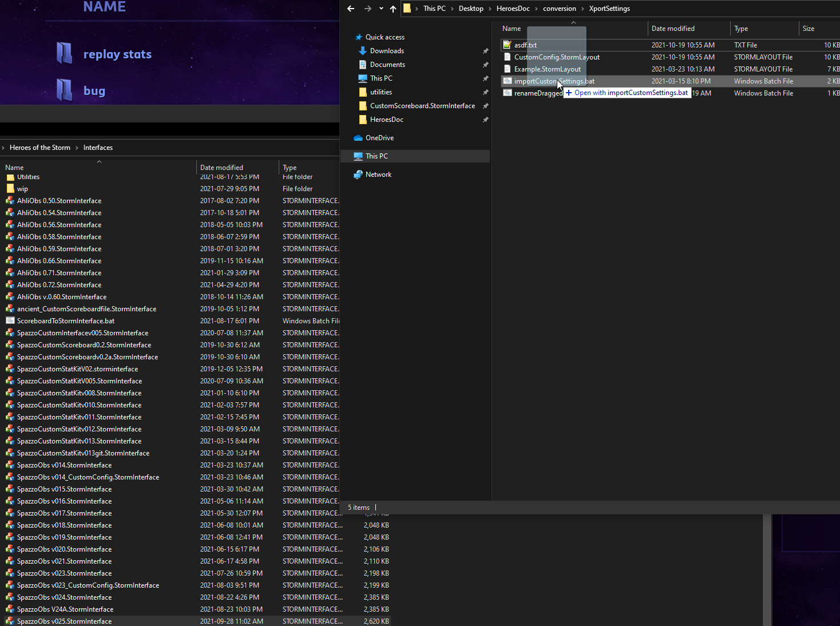Select SpazzoObs v025.StormInterface
The height and width of the screenshot is (626, 840).
tap(64, 621)
